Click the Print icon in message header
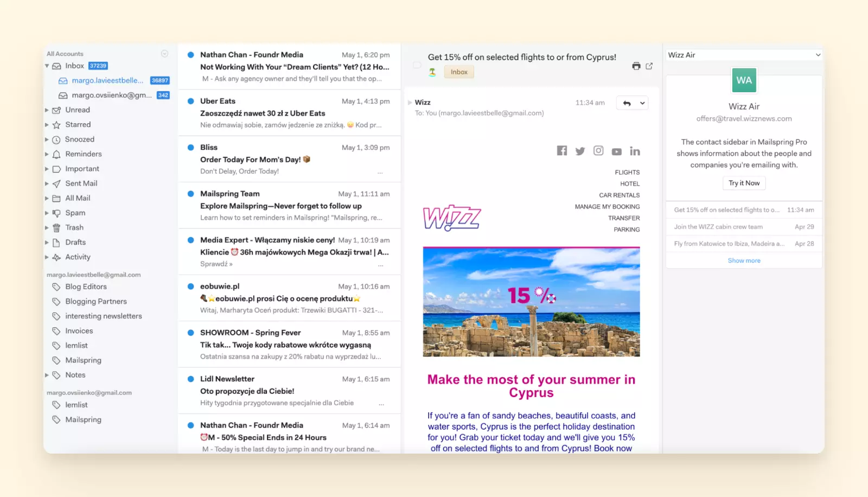 pos(636,66)
